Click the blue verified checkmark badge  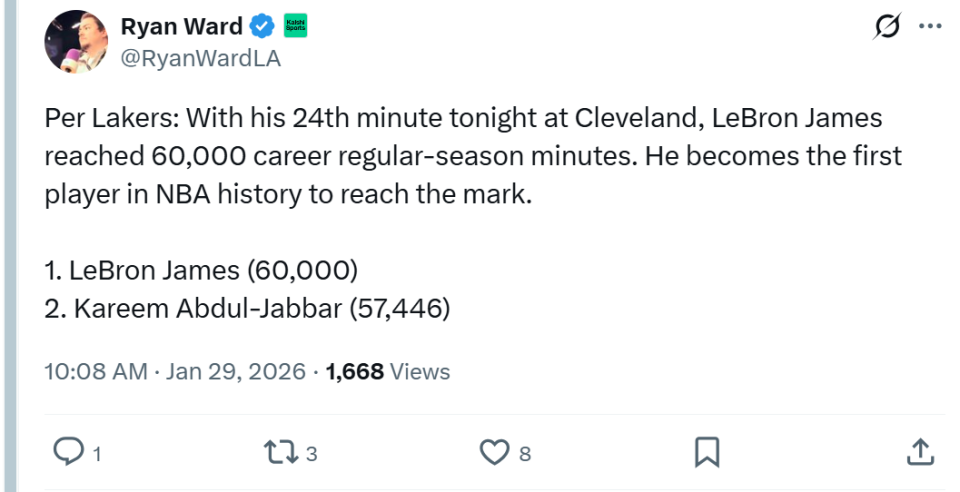tap(263, 27)
